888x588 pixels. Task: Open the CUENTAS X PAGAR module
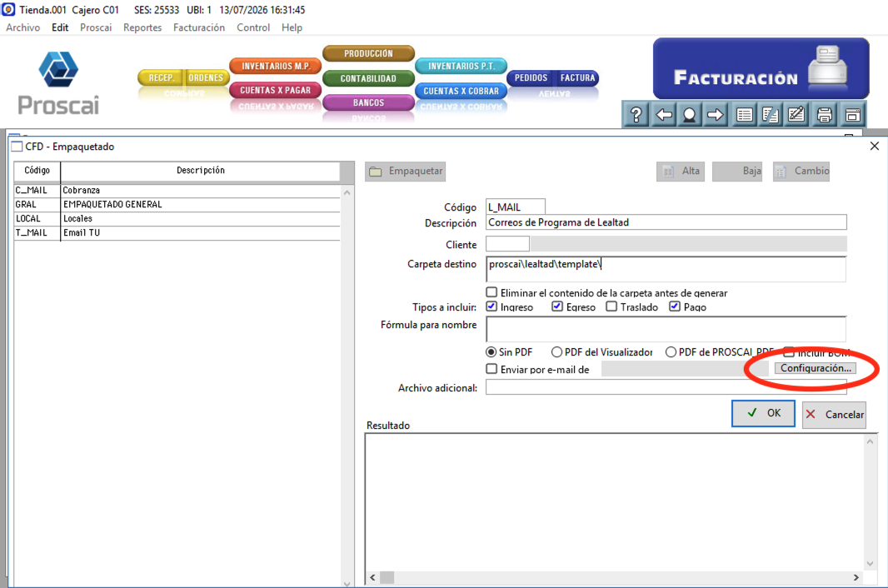pos(275,90)
